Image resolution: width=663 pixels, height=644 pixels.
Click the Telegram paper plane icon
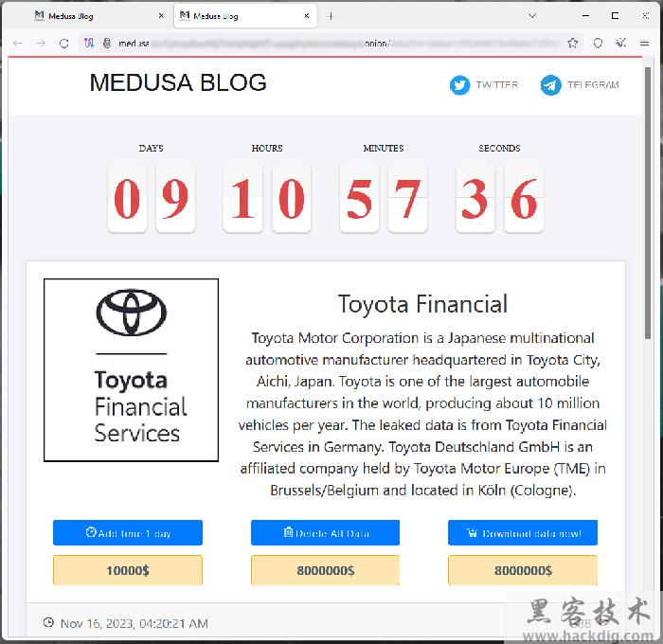click(x=550, y=85)
